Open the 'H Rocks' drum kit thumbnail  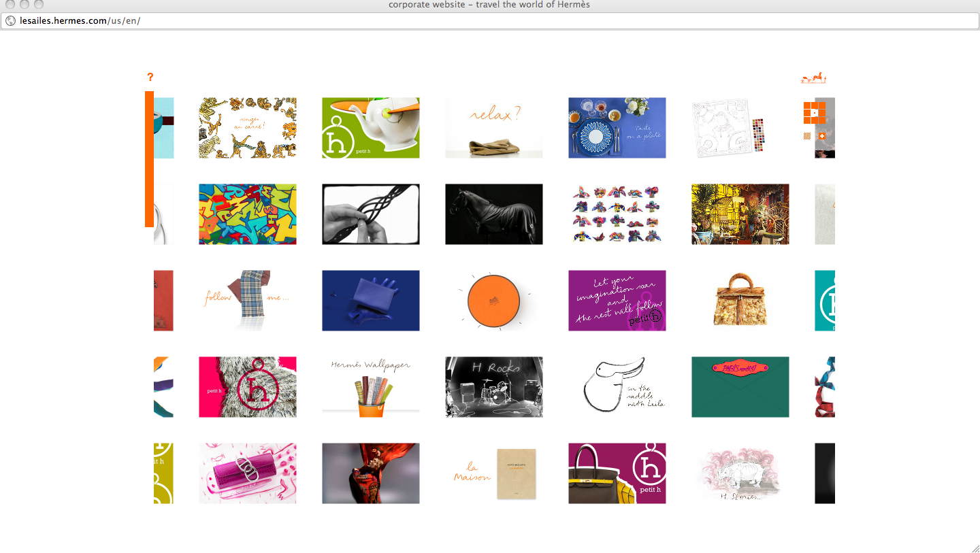[494, 387]
